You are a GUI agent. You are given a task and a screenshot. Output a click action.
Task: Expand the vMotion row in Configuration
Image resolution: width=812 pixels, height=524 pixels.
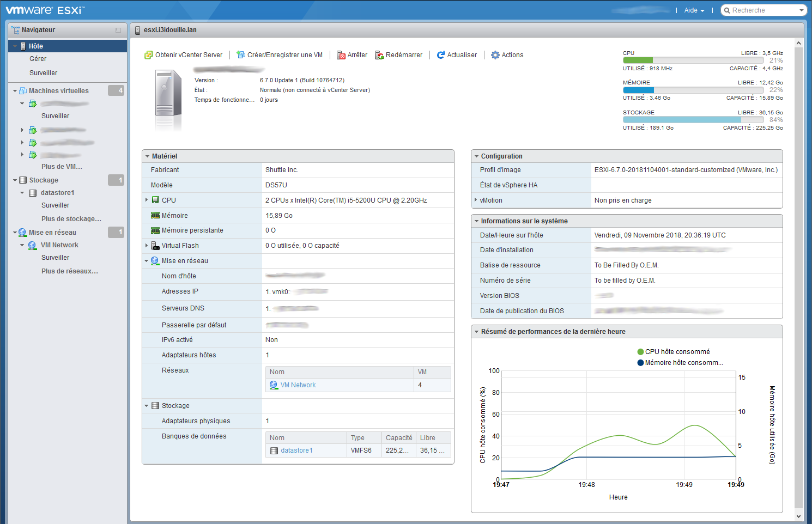click(x=476, y=200)
